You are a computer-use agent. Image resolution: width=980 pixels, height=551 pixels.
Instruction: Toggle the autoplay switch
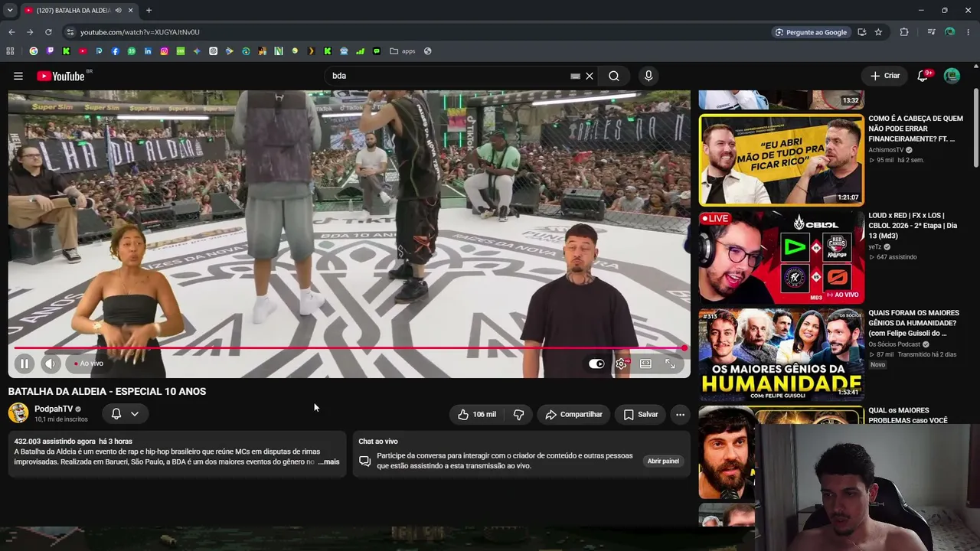(x=596, y=364)
